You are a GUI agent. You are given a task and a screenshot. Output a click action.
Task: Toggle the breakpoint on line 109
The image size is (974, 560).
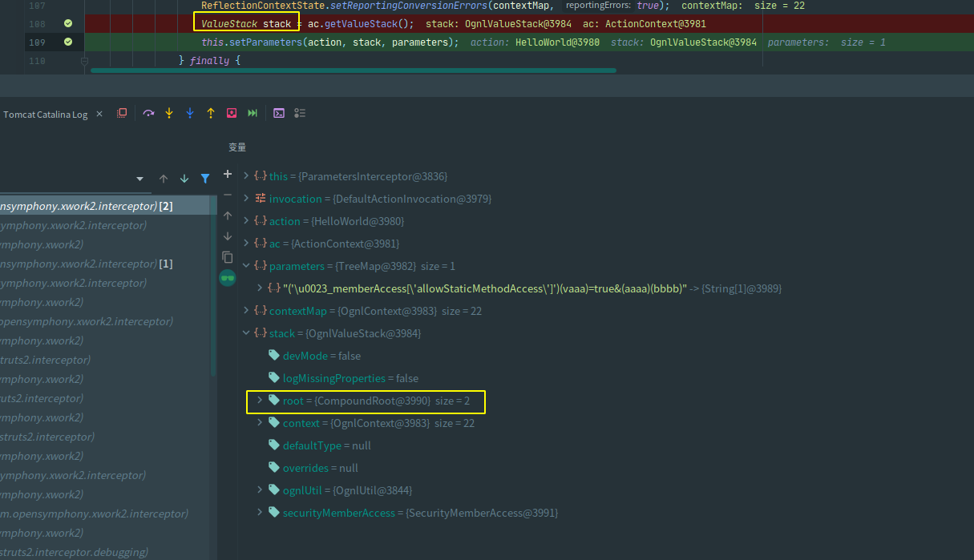coord(68,42)
